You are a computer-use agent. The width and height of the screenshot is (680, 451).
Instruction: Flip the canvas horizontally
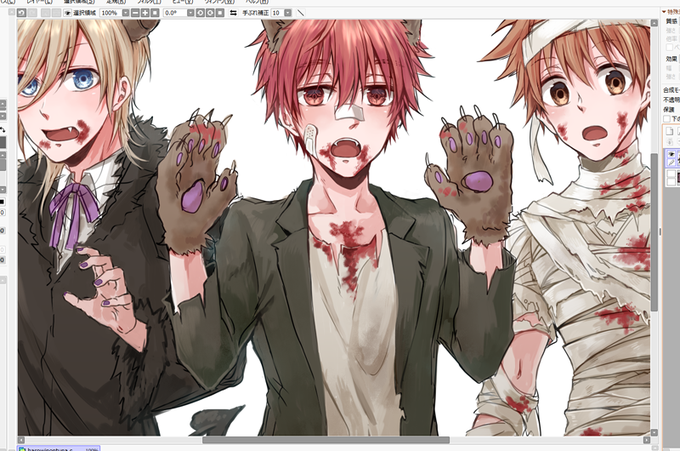(233, 13)
